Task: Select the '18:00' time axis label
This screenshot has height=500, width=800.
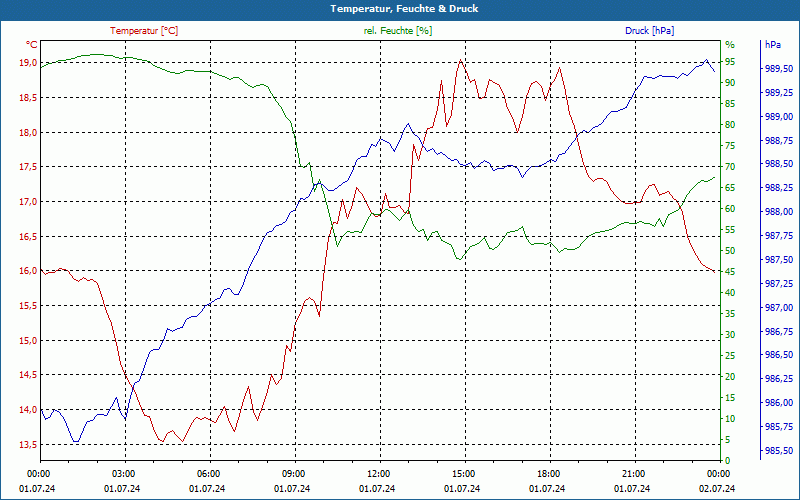Action: pyautogui.click(x=548, y=473)
